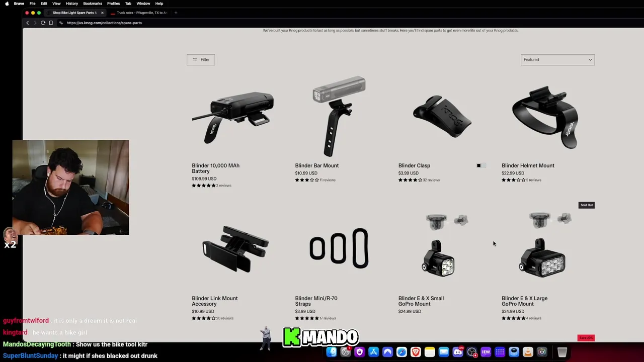Open the Edit menu
The width and height of the screenshot is (644, 362).
coord(44,4)
